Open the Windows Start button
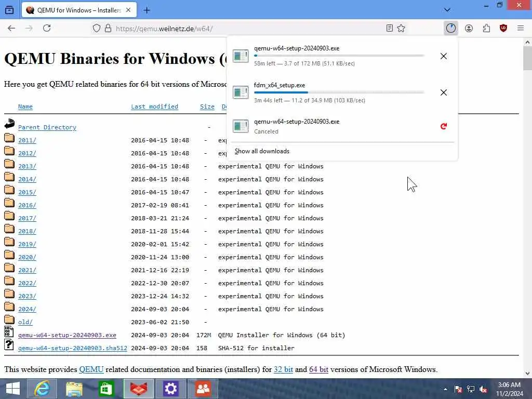The height and width of the screenshot is (399, 532). coord(12,389)
